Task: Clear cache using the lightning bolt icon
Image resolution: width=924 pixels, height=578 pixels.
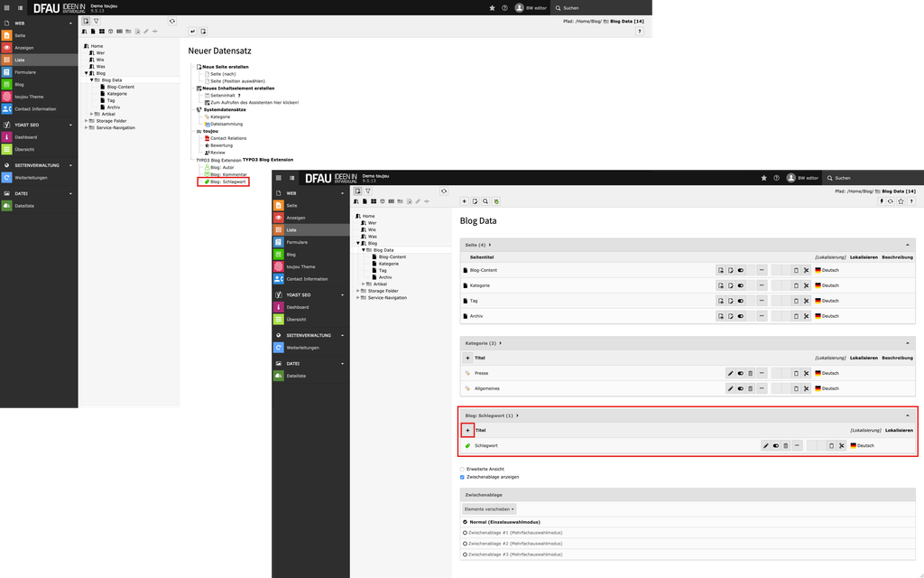Action: [x=882, y=201]
